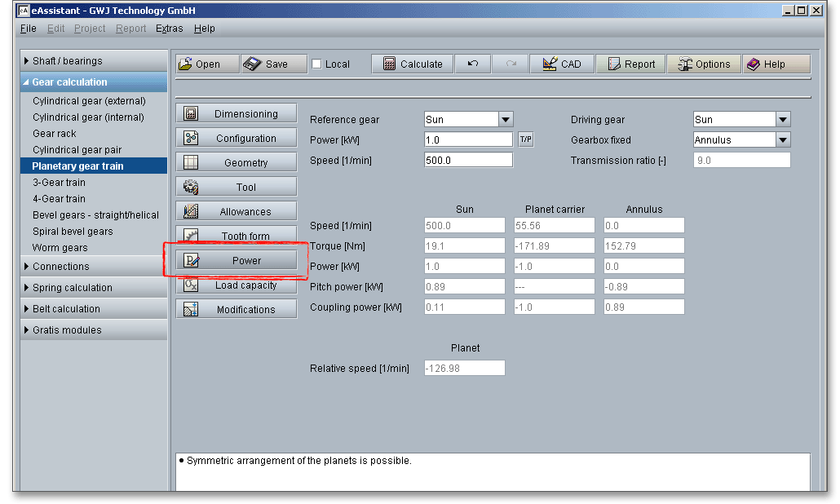This screenshot has height=504, width=840.
Task: Select Worm gears in sidebar
Action: pos(60,248)
